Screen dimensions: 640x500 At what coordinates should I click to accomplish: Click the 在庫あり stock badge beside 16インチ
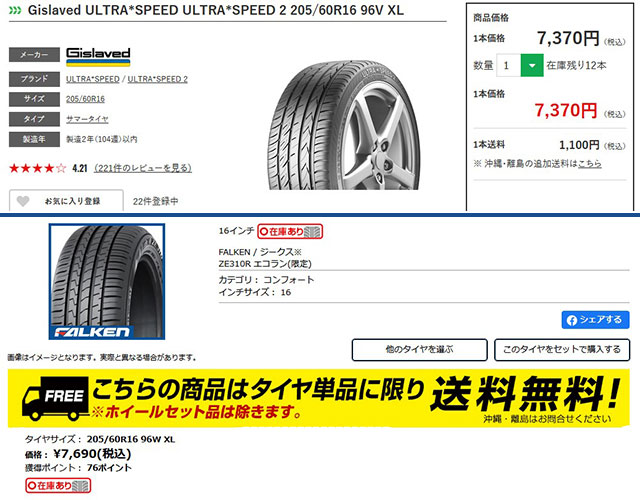click(290, 232)
